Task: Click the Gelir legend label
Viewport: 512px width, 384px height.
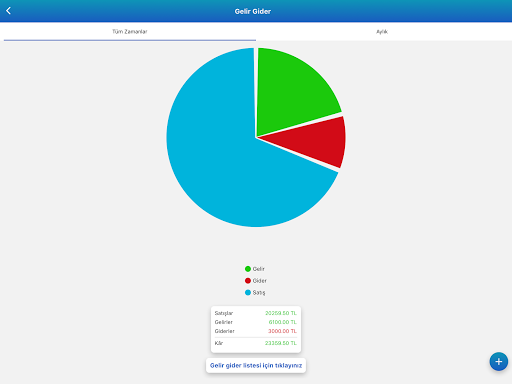Action: [x=259, y=269]
